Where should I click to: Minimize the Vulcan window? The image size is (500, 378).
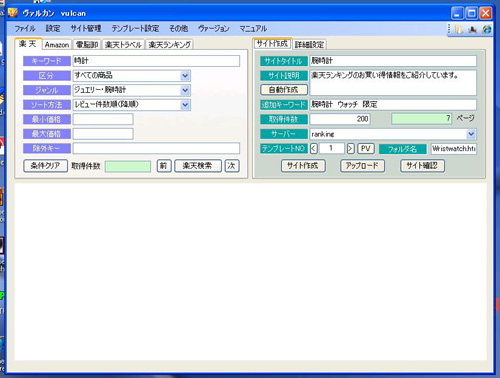[457, 13]
